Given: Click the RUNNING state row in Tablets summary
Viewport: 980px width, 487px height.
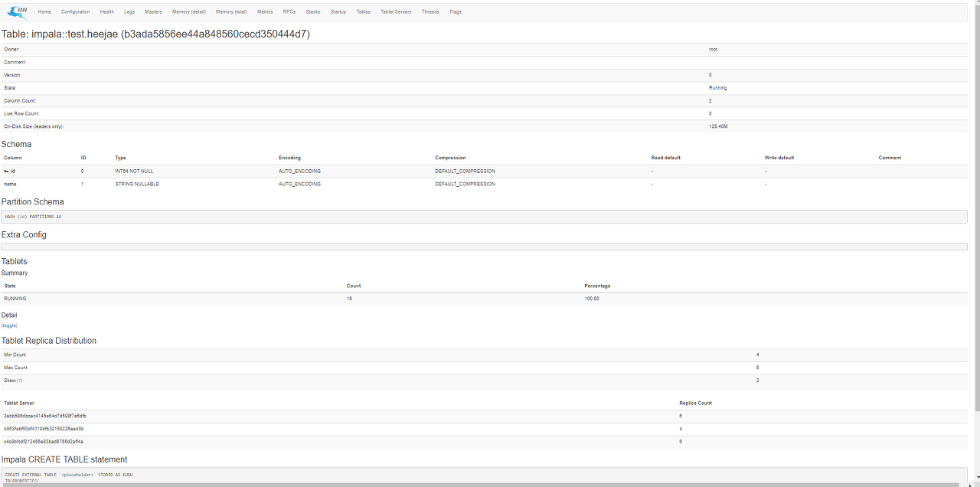Looking at the screenshot, I should [x=484, y=299].
